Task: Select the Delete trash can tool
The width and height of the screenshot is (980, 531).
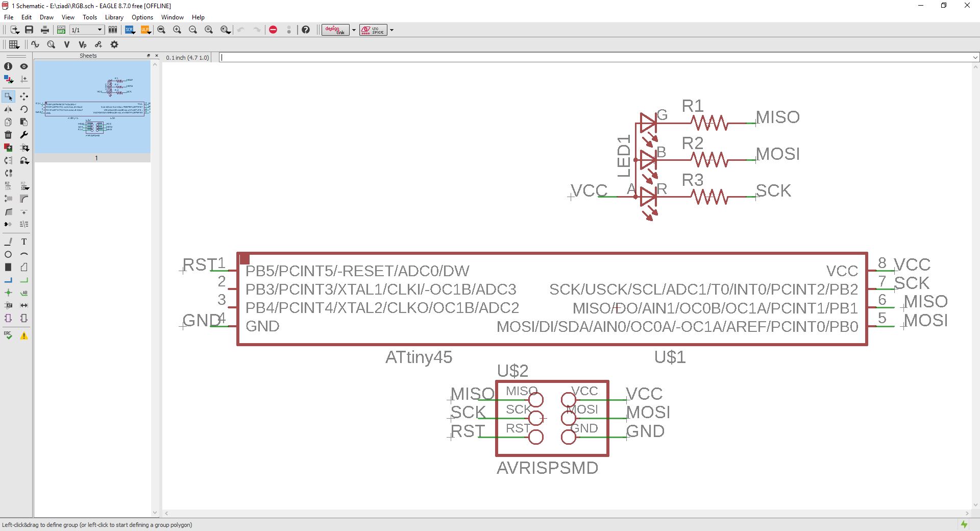Action: click(x=8, y=135)
